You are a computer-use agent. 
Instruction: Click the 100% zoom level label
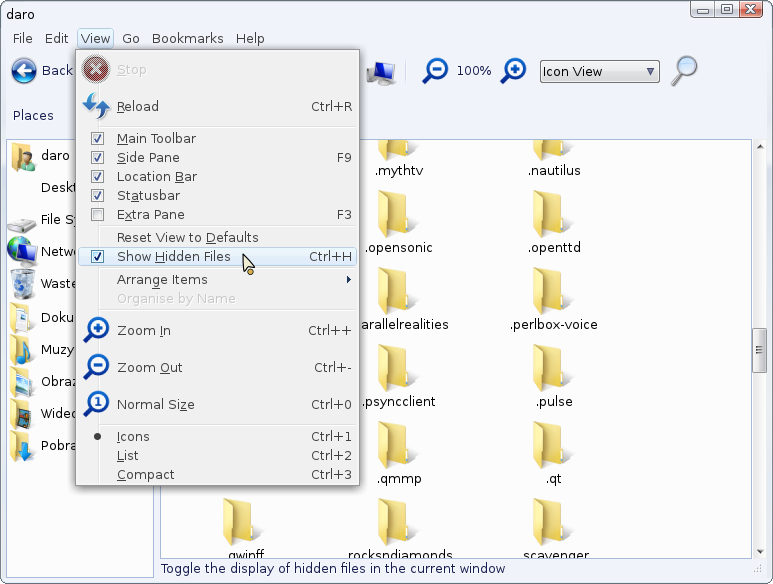[x=474, y=71]
